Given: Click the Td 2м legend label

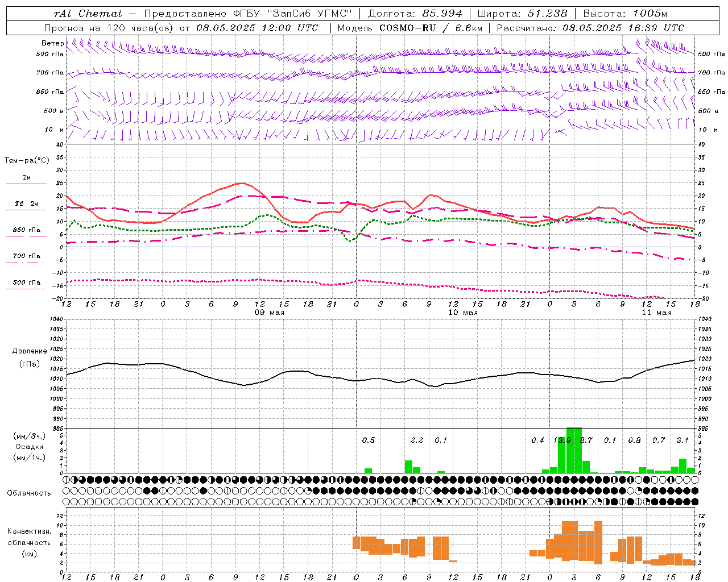Looking at the screenshot, I should [x=27, y=203].
